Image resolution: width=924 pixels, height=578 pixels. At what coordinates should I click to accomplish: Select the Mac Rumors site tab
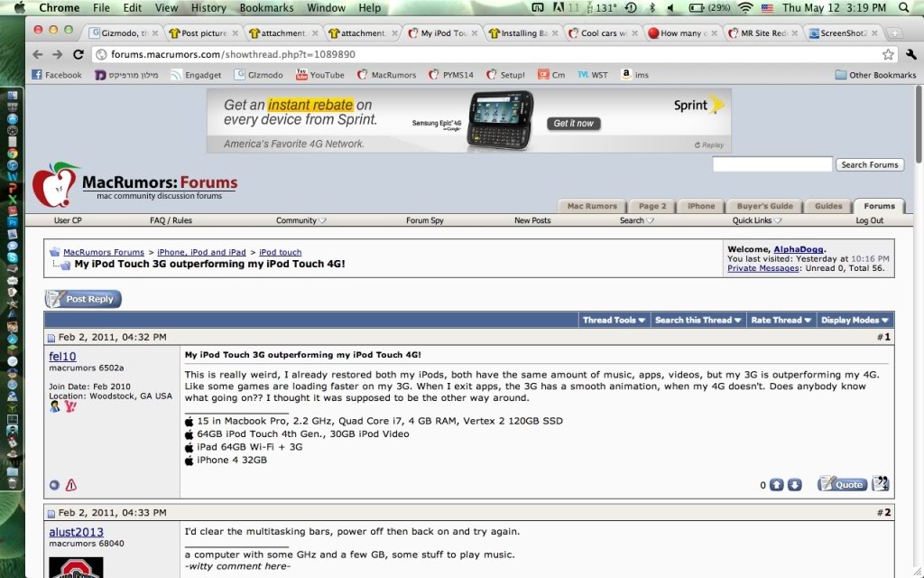coord(592,206)
